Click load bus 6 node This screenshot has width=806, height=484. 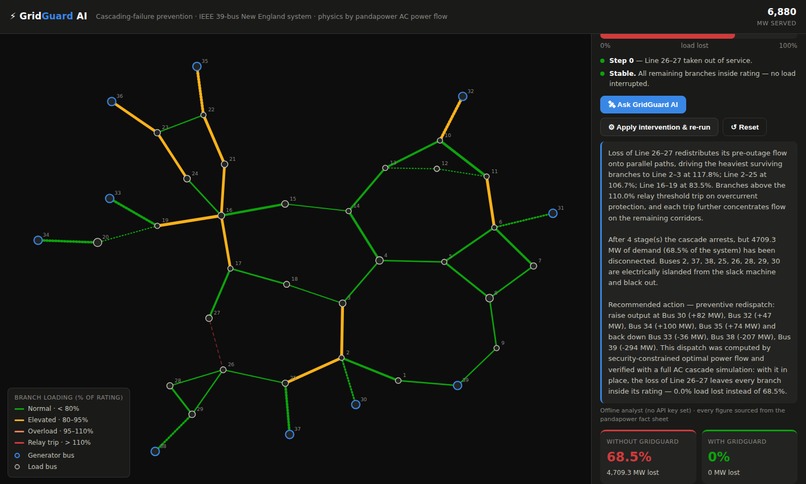click(494, 227)
